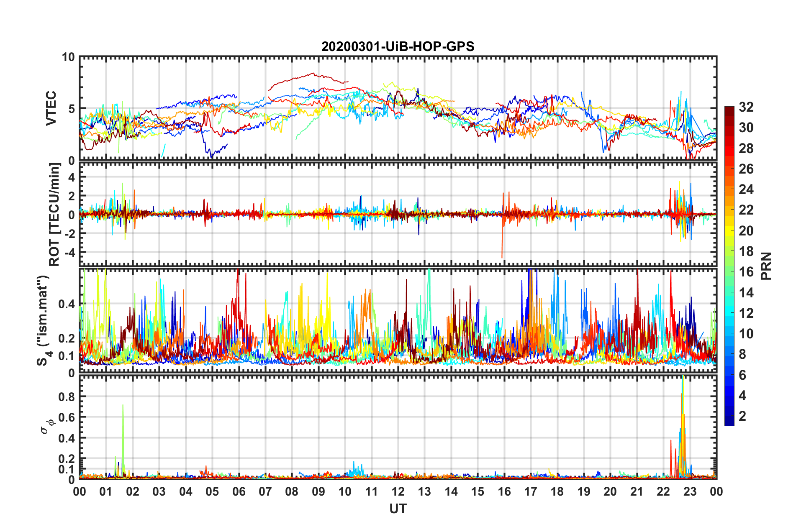This screenshot has height=532, width=796.
Task: Select the 06 hour tick on UT axis
Action: (x=239, y=491)
